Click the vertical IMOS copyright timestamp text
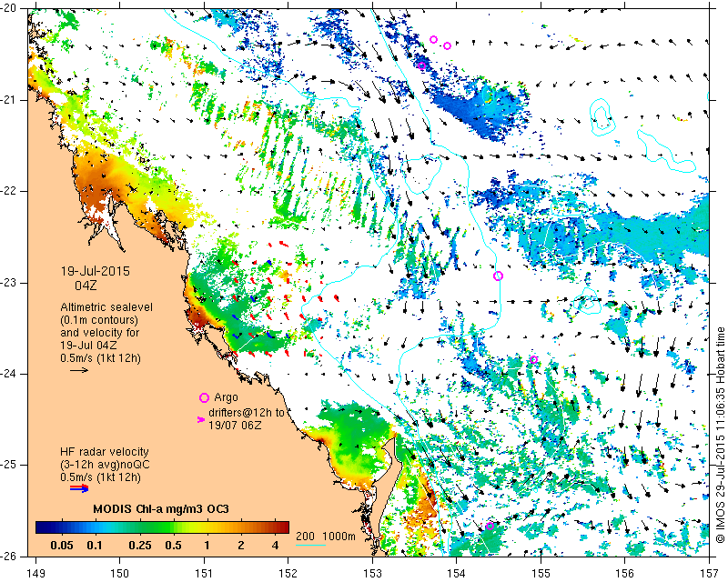Viewport: 728px width, 582px height. coord(720,436)
